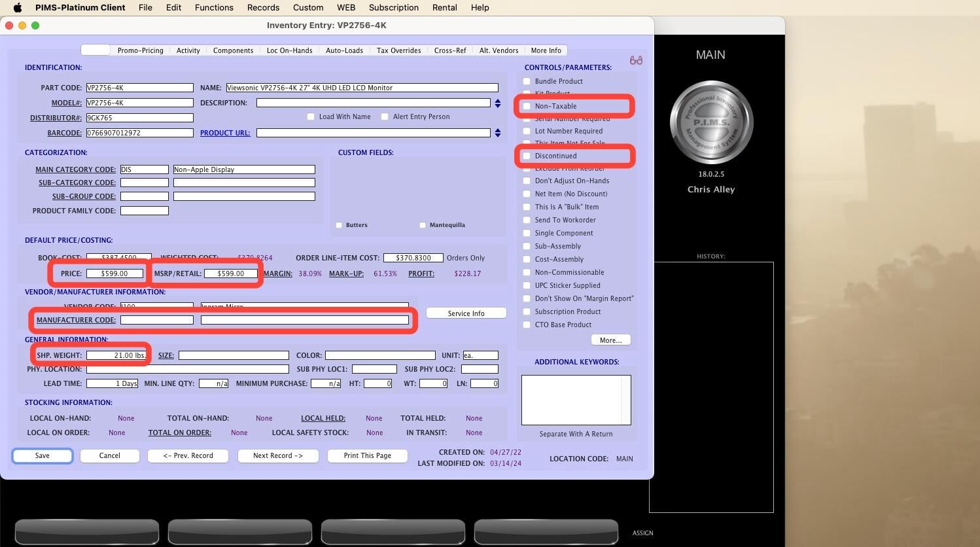Open the Subscription menu

pyautogui.click(x=394, y=8)
